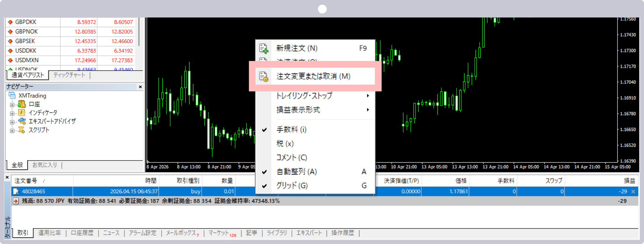Click the USDDKK symbol arrow icon
The height and width of the screenshot is (244, 644).
point(10,51)
